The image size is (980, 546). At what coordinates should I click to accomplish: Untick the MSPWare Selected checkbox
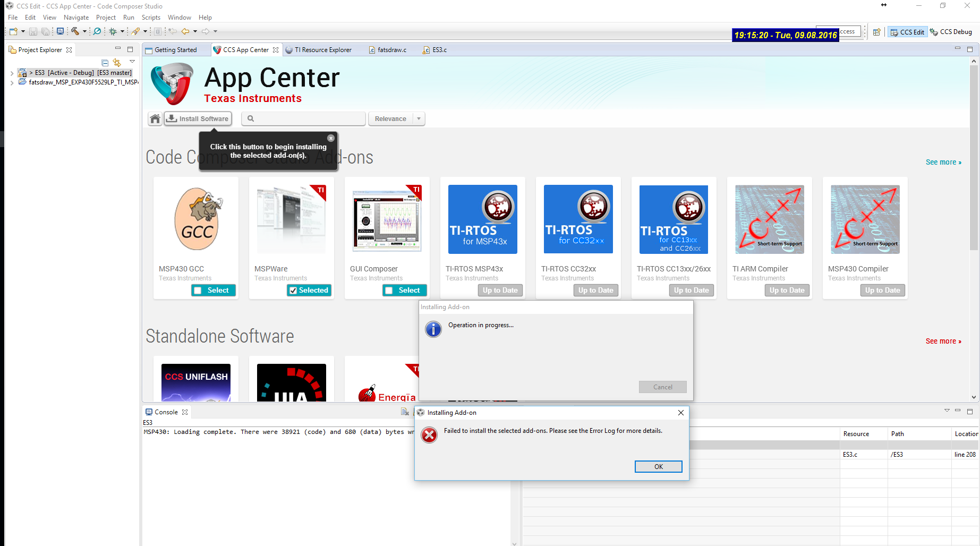(x=293, y=291)
